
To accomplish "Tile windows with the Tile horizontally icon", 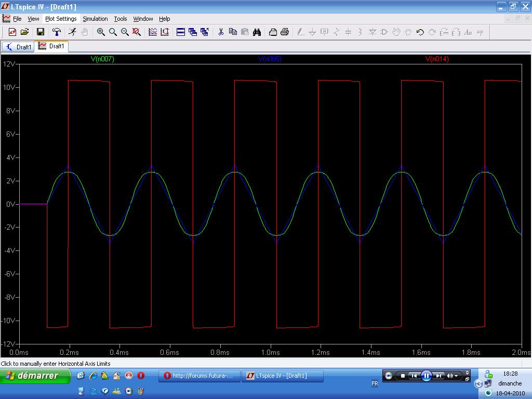I will point(181,32).
